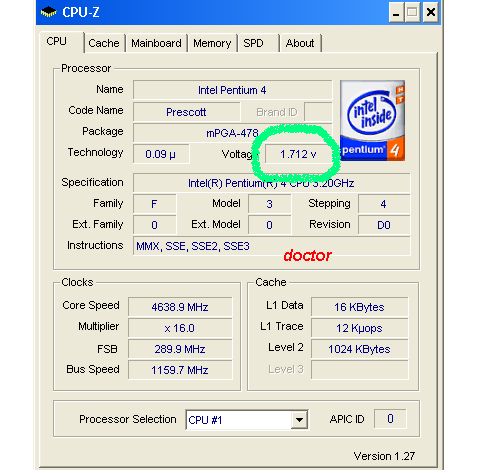
Task: Close the CPU-Z window
Action: (431, 13)
